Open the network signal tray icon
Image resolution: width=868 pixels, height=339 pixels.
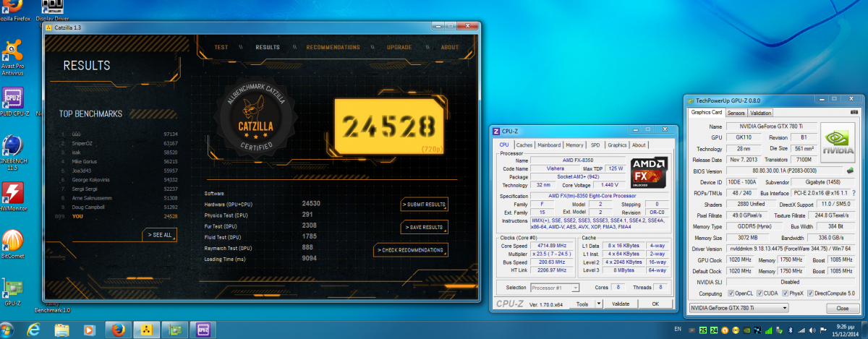tap(803, 330)
